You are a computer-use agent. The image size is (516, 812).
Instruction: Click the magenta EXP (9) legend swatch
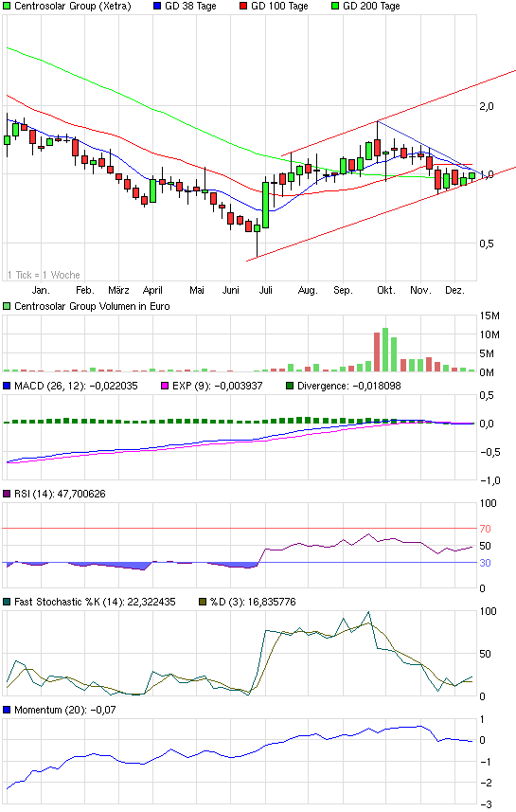[x=166, y=386]
